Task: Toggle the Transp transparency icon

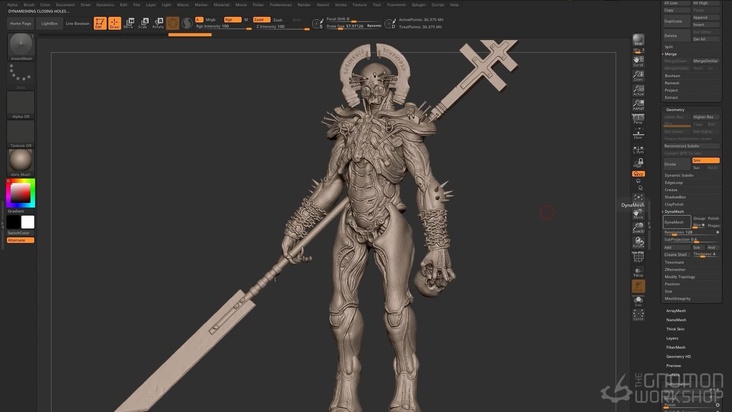Action: [x=638, y=272]
